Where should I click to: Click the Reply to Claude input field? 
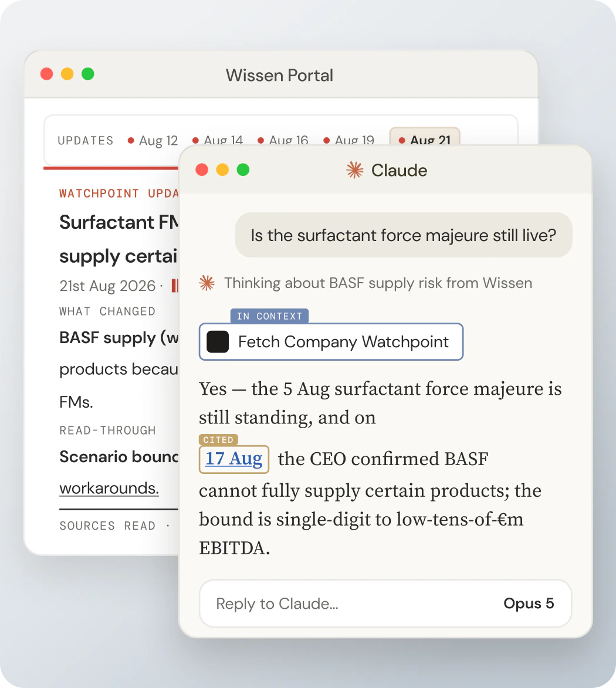[385, 604]
